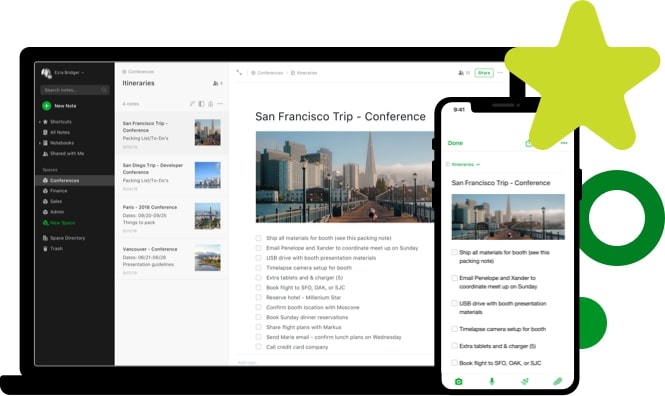Open the Paris - 2018 Conference note
The width and height of the screenshot is (665, 396).
[172, 218]
